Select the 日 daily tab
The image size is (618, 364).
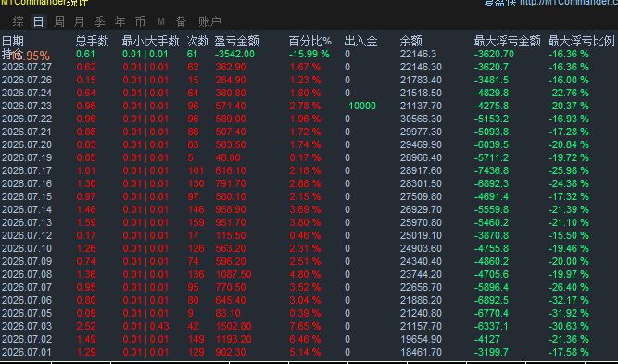click(x=38, y=21)
